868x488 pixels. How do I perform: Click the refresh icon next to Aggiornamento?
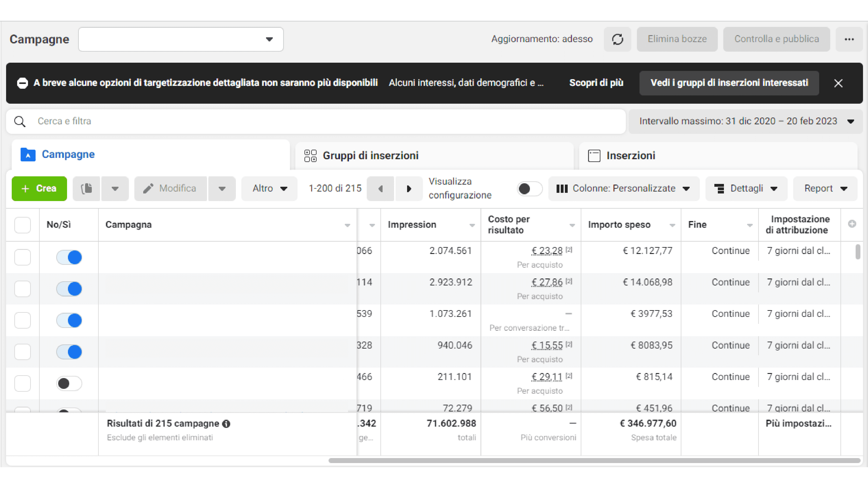617,39
